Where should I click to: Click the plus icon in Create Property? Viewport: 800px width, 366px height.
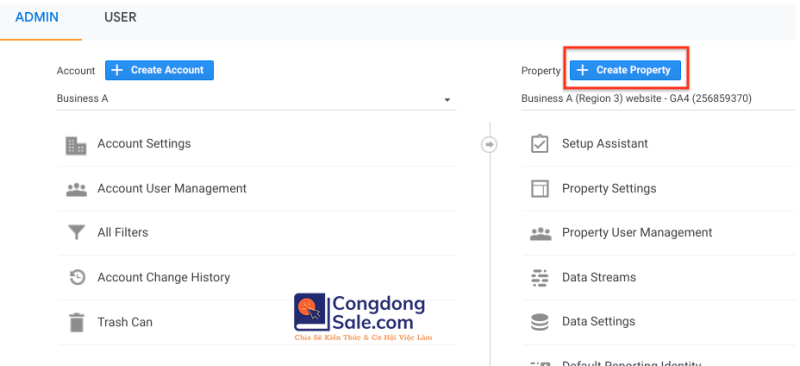click(x=583, y=70)
